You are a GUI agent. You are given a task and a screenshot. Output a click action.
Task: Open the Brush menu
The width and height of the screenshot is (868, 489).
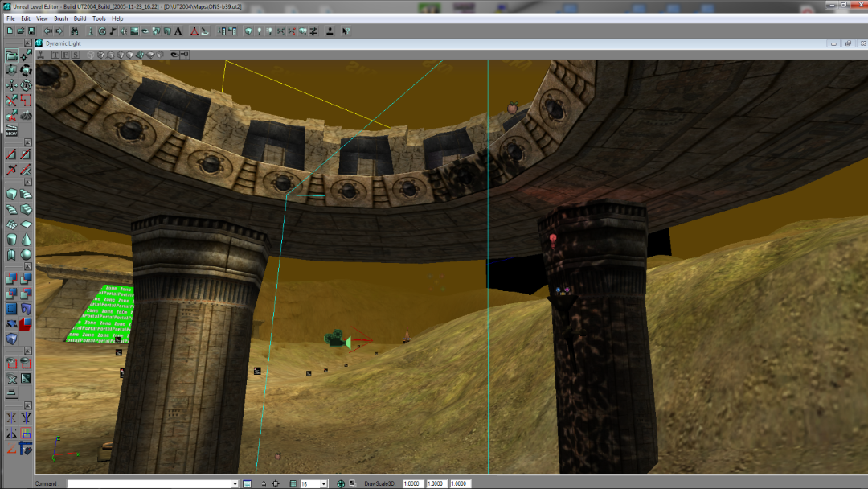[x=60, y=18]
